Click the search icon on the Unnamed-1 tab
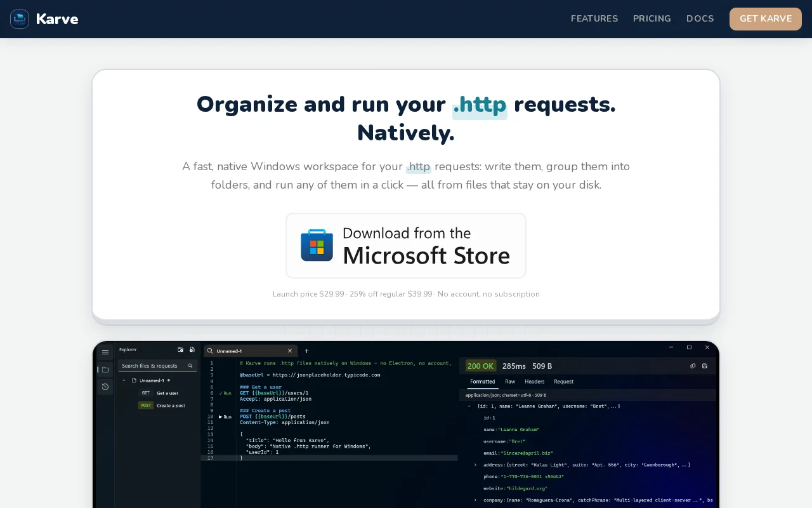Screen dimensions: 812x508 210,351
